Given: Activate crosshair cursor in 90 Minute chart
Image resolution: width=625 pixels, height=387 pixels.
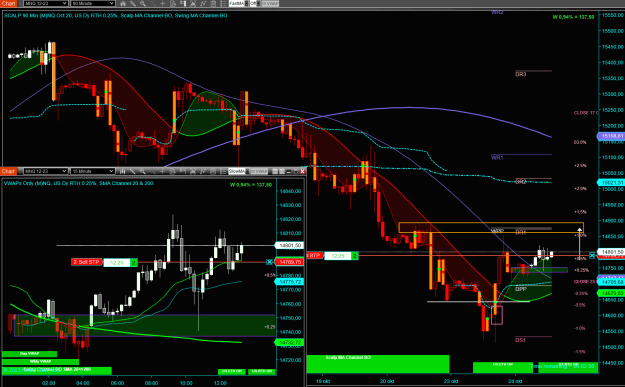Looking at the screenshot, I should pyautogui.click(x=163, y=4).
